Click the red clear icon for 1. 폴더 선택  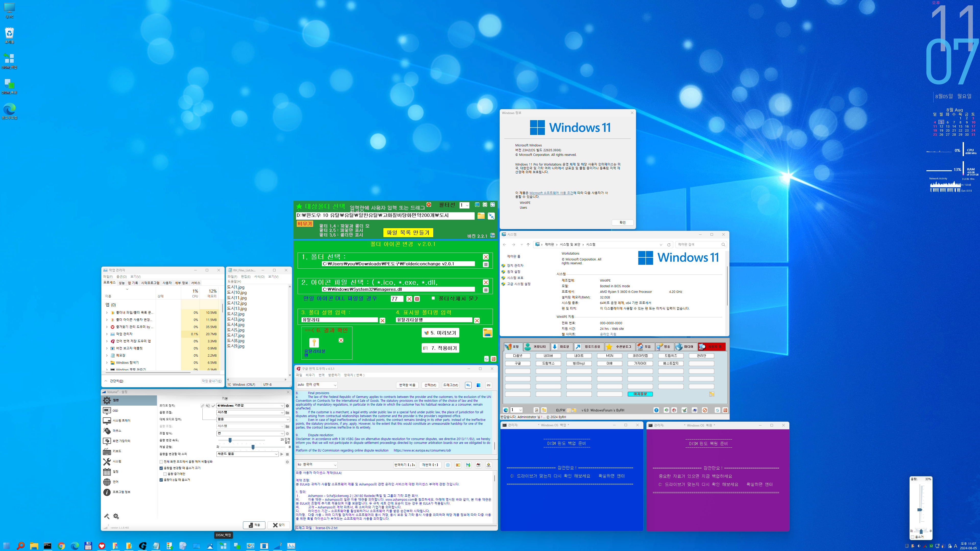[x=486, y=257]
